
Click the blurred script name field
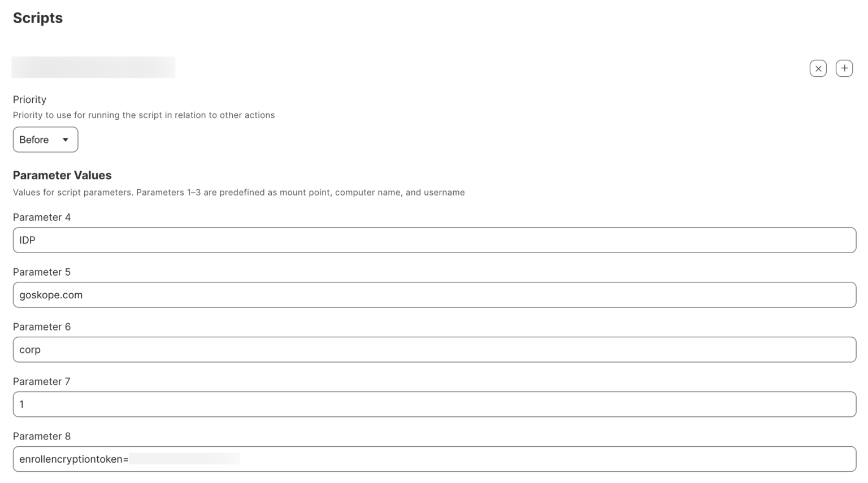tap(93, 67)
